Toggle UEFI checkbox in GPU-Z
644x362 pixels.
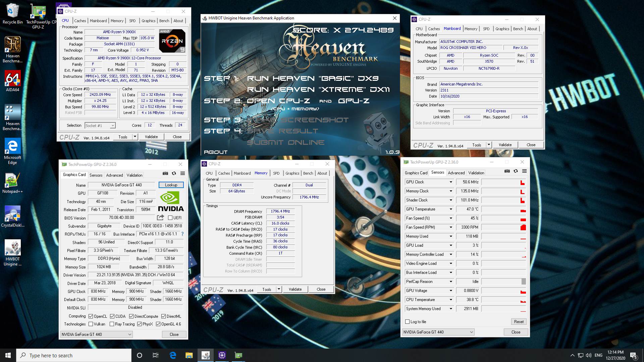click(x=170, y=218)
